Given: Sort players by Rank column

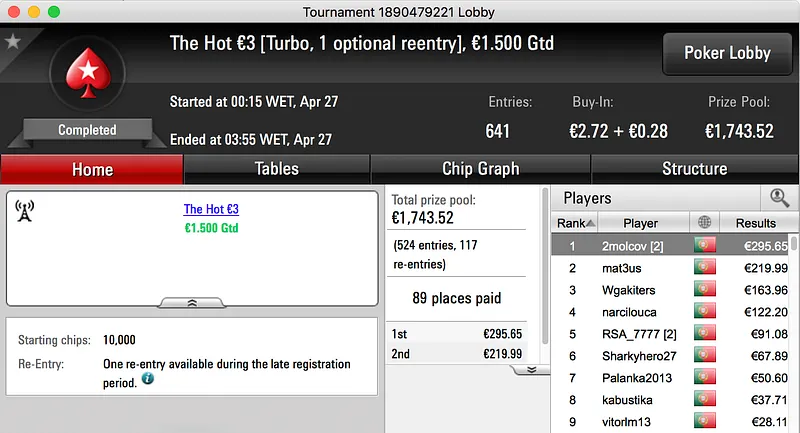Looking at the screenshot, I should click(576, 223).
